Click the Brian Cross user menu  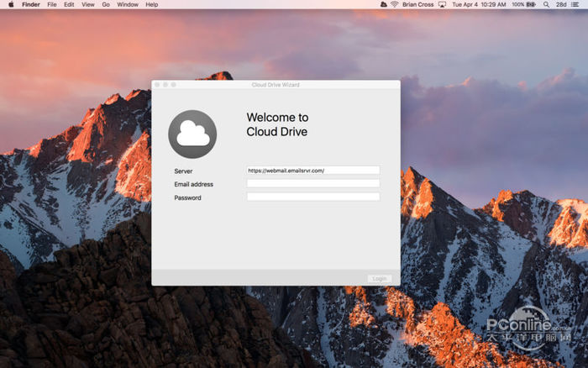(x=418, y=4)
